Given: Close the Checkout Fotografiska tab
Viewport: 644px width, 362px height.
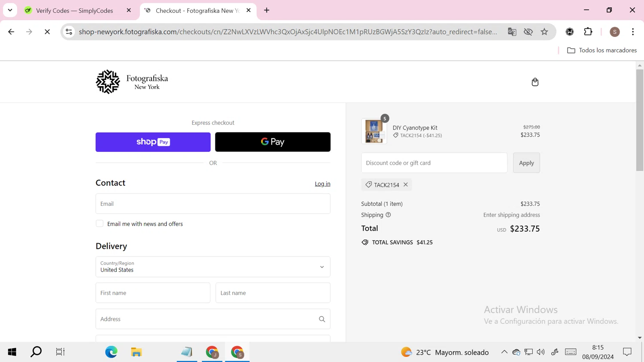Looking at the screenshot, I should pyautogui.click(x=249, y=10).
